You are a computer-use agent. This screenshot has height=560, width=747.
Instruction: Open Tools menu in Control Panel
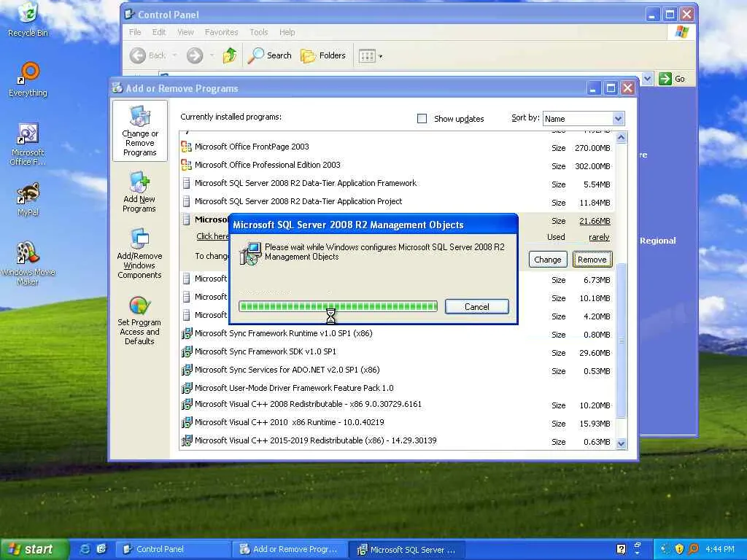point(259,32)
